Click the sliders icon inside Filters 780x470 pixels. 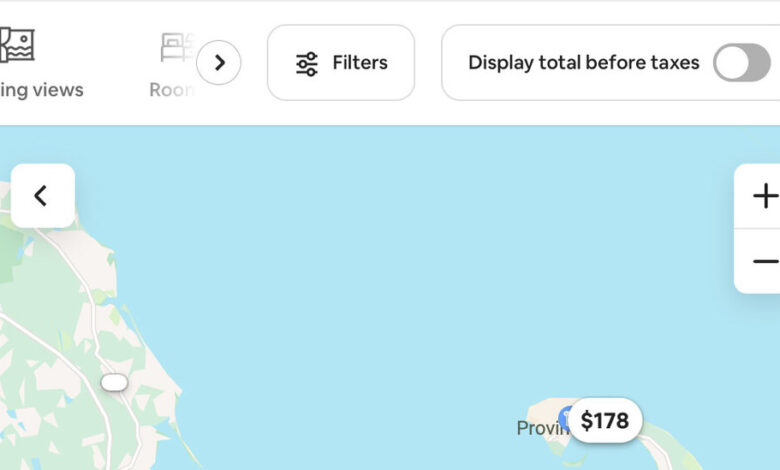coord(307,64)
